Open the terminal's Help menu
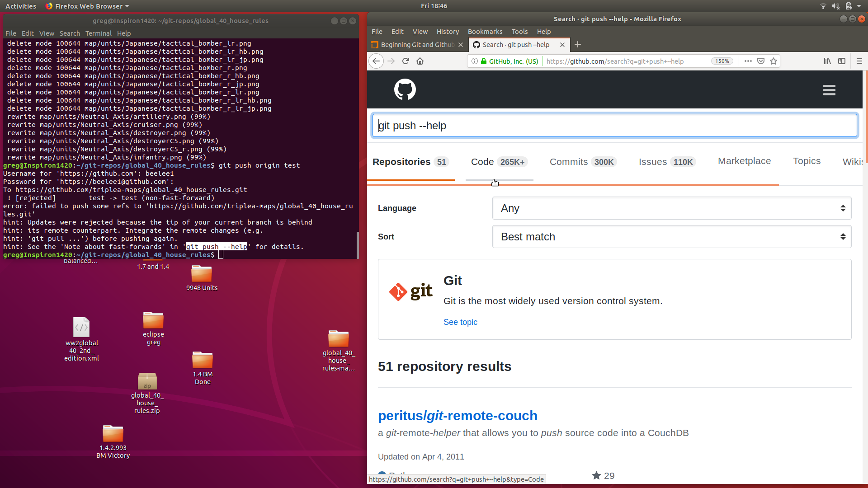The height and width of the screenshot is (488, 868). click(124, 33)
